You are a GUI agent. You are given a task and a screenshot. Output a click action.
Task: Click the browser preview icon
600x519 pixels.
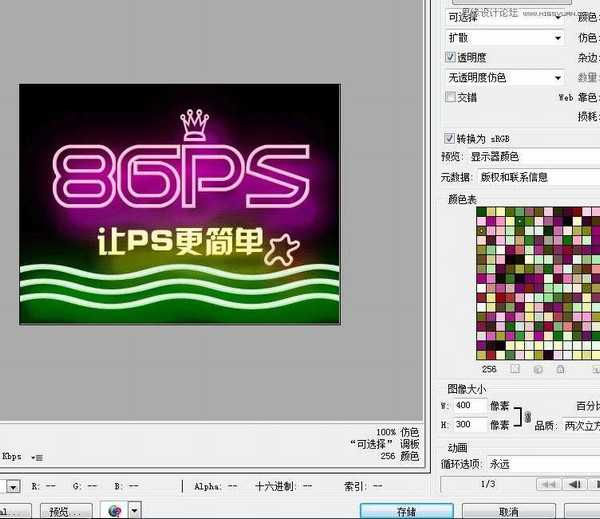(115, 510)
